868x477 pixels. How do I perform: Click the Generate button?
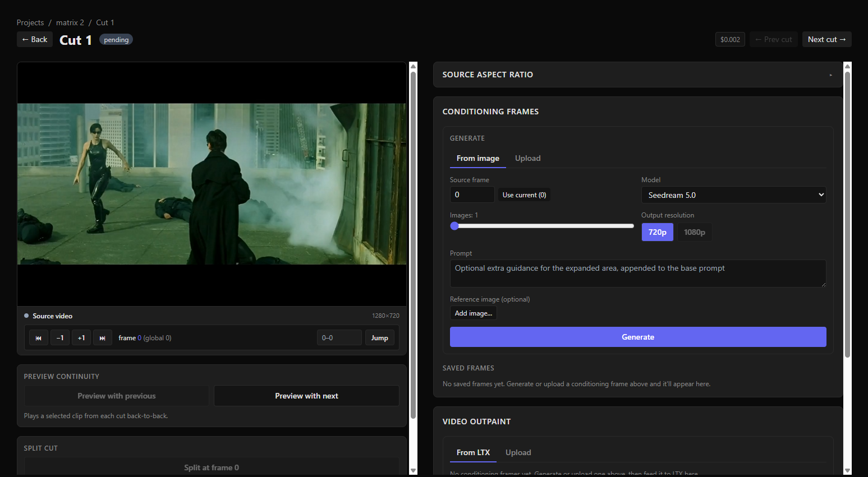click(638, 337)
